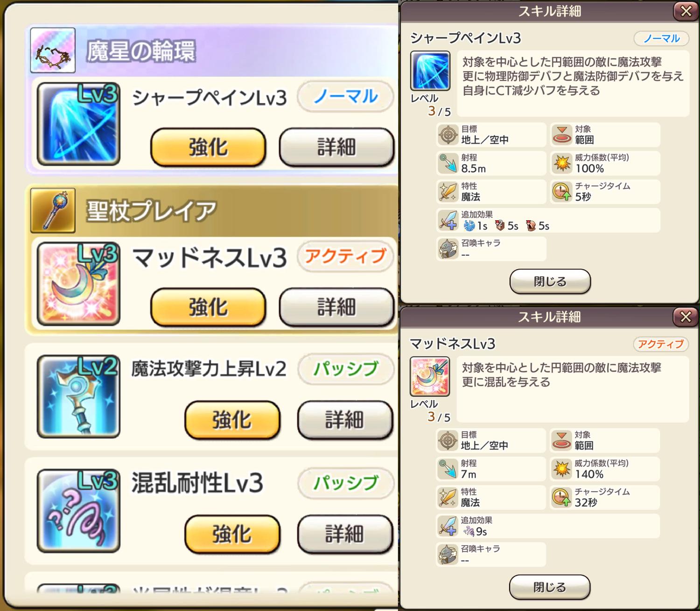Click 閉じる in シャープペイン detail panel
This screenshot has width=700, height=611.
[550, 281]
